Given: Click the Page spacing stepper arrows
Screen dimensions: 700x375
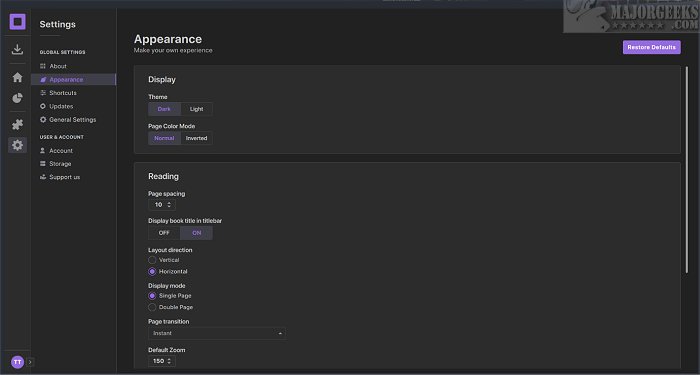Looking at the screenshot, I should coord(169,204).
